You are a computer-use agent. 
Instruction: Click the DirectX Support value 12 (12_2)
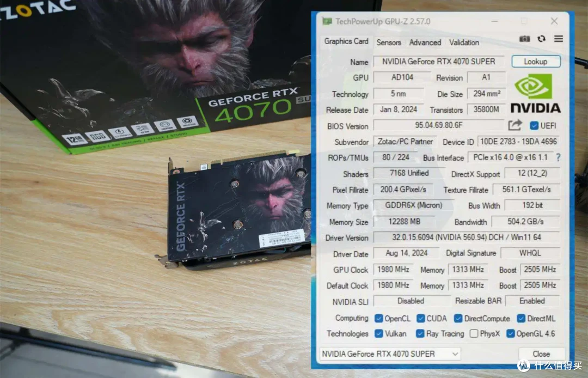pyautogui.click(x=532, y=173)
